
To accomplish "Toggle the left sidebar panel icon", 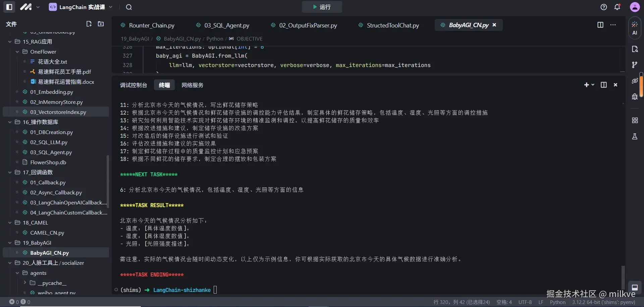I will click(9, 7).
